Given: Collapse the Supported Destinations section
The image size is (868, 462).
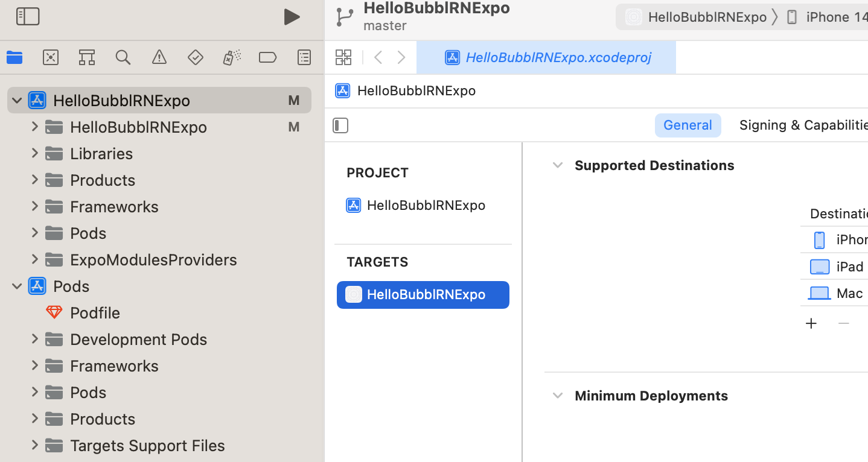Looking at the screenshot, I should coord(558,165).
